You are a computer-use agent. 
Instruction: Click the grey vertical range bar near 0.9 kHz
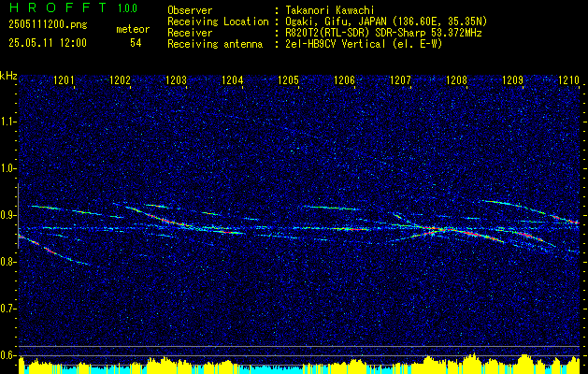[18, 216]
